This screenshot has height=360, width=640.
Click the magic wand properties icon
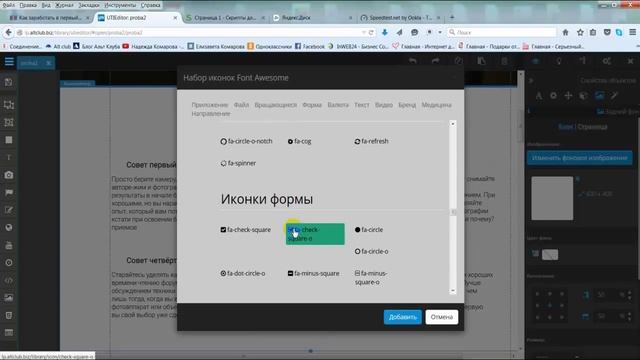(614, 96)
